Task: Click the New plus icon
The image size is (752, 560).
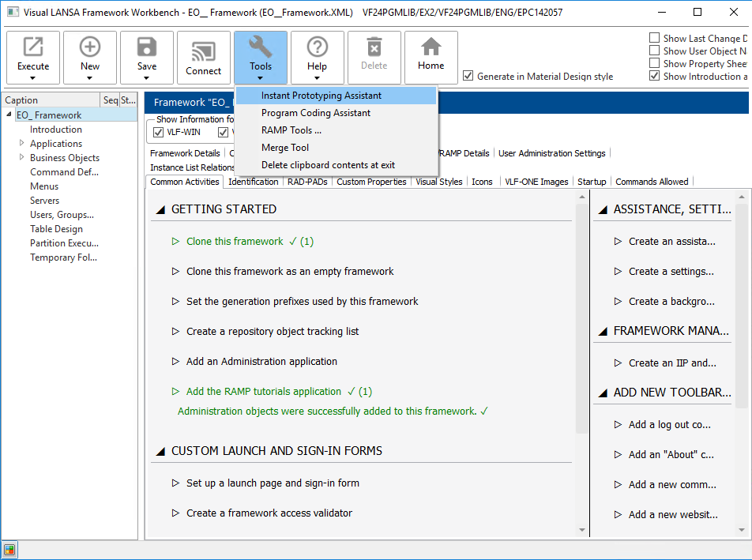Action: [x=90, y=47]
